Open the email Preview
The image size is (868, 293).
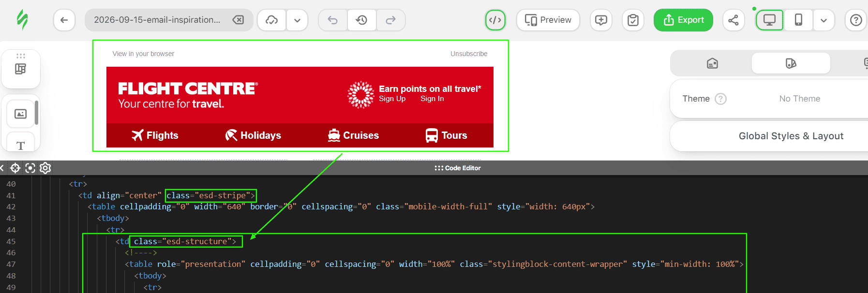[548, 20]
